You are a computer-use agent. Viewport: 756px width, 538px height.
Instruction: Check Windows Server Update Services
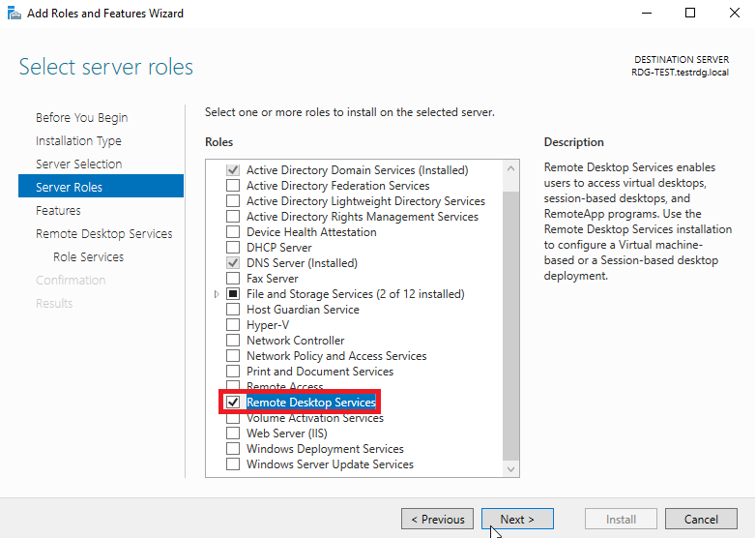pos(233,463)
